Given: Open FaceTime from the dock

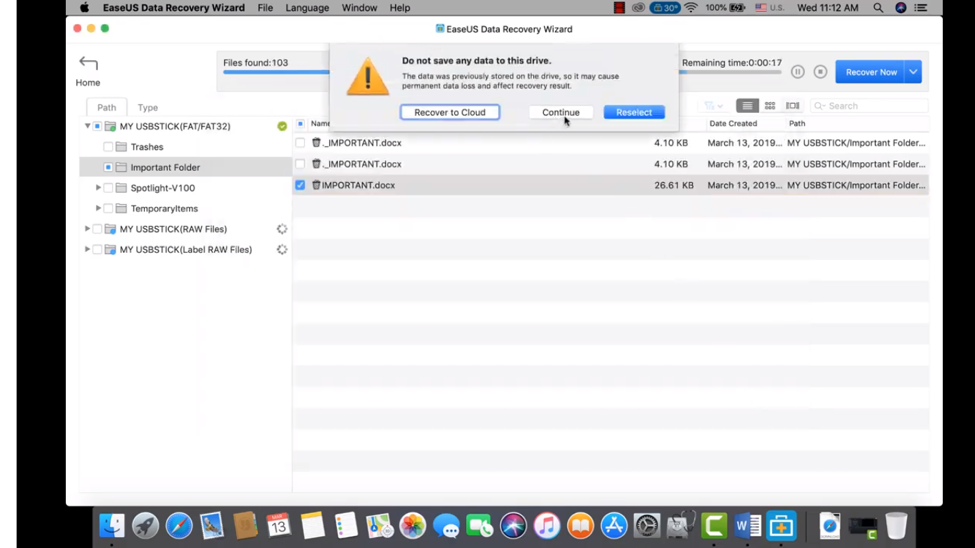Looking at the screenshot, I should tap(479, 526).
